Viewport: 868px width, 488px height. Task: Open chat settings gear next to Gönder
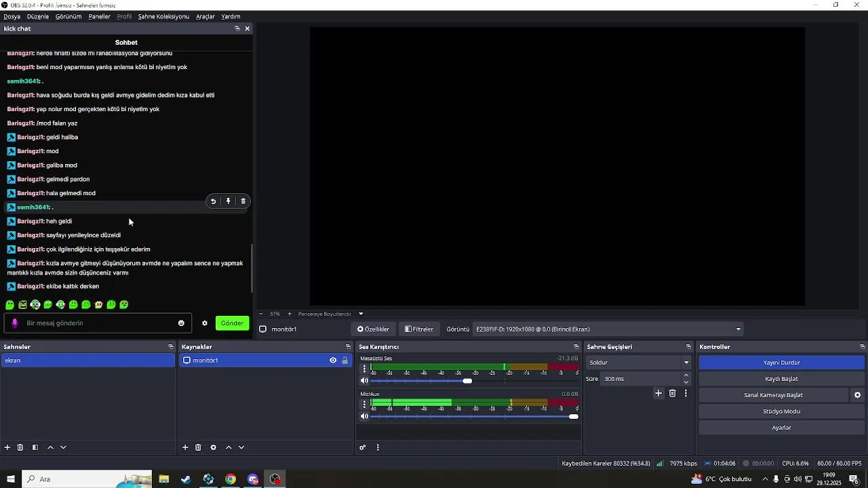tap(205, 323)
